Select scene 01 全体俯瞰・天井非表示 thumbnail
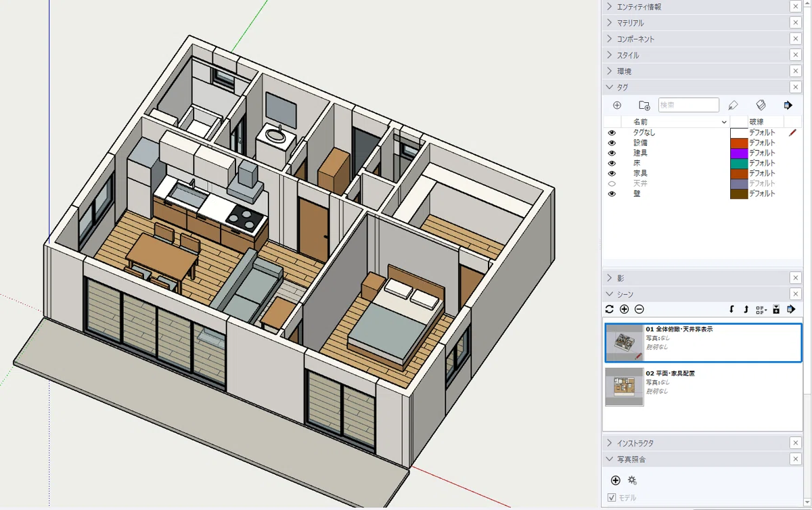This screenshot has height=510, width=812. pos(624,342)
